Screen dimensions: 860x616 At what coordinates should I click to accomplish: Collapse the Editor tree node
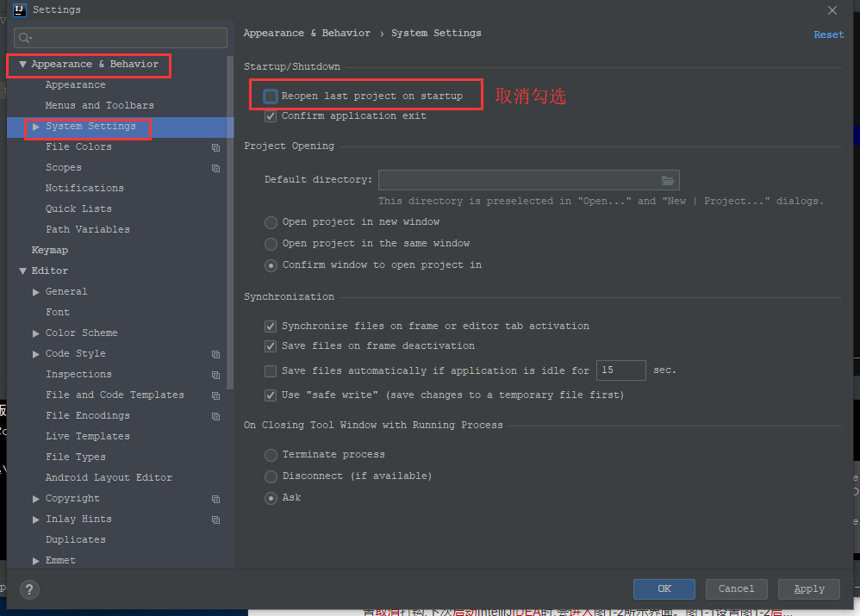[22, 271]
